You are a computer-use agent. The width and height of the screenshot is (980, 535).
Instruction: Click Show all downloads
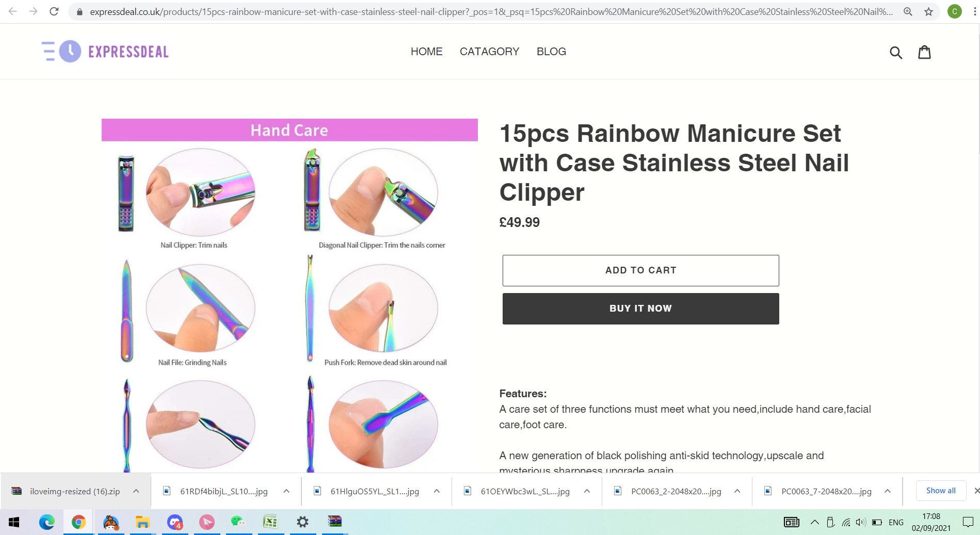[x=941, y=491]
